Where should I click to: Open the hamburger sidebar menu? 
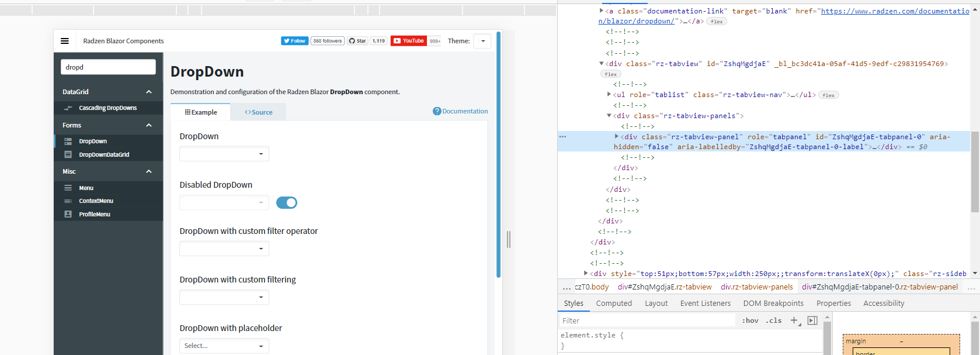pos(65,41)
